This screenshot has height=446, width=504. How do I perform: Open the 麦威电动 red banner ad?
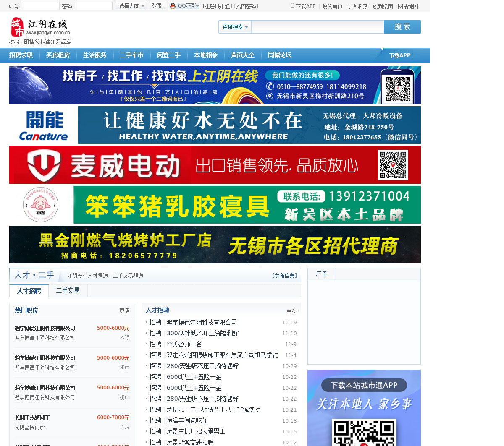pos(215,165)
